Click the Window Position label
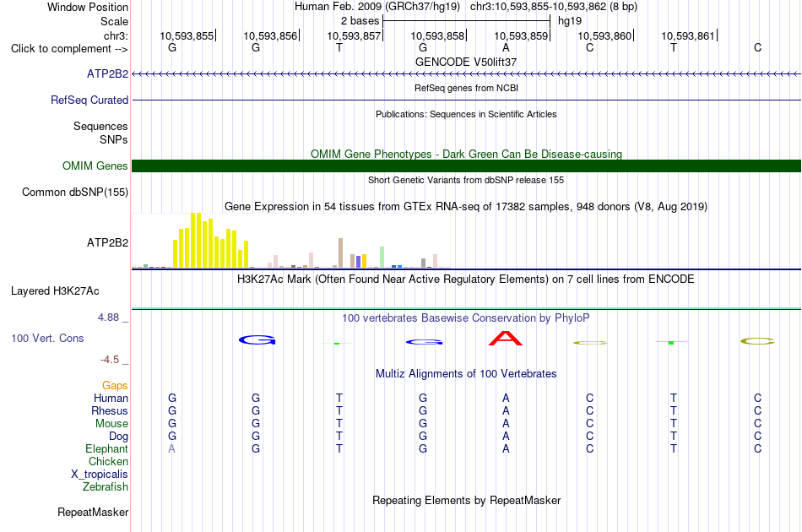802x532 pixels. click(88, 7)
